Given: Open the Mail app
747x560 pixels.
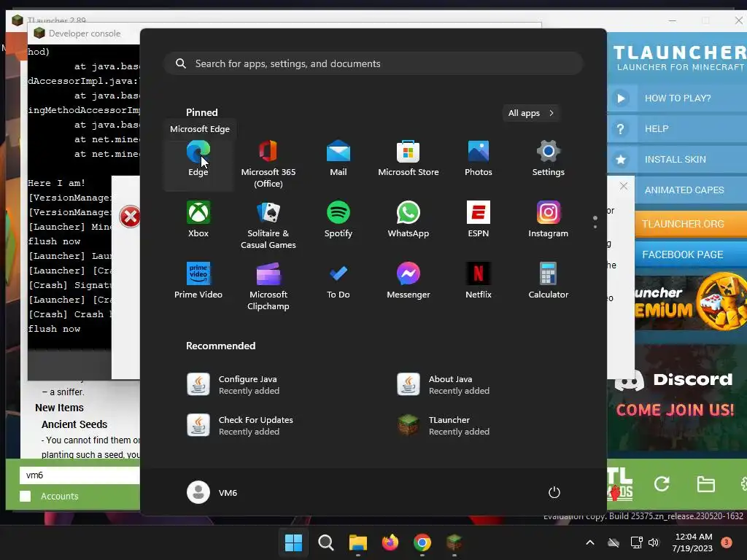Looking at the screenshot, I should pyautogui.click(x=338, y=158).
